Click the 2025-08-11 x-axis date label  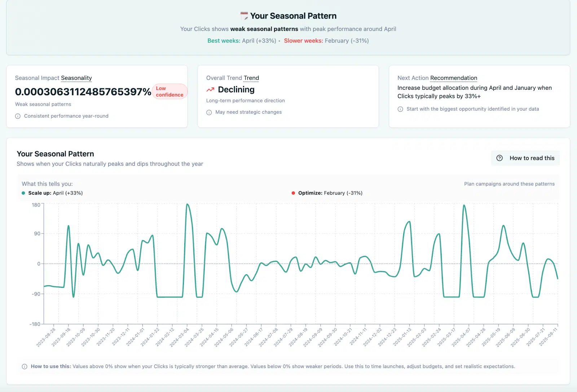pyautogui.click(x=549, y=337)
